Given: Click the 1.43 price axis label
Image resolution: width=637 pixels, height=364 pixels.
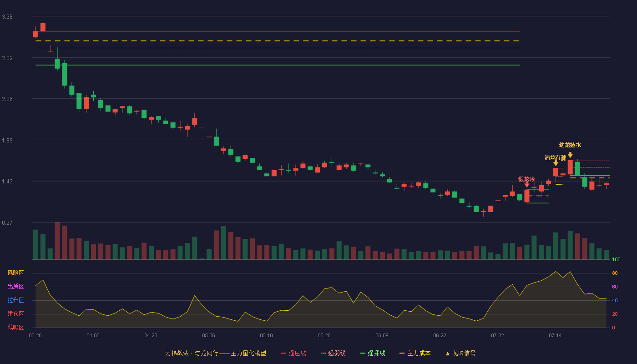Looking at the screenshot, I should 7,182.
